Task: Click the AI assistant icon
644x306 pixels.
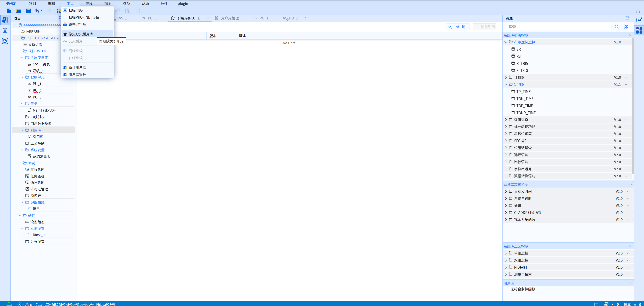Action: pyautogui.click(x=639, y=20)
